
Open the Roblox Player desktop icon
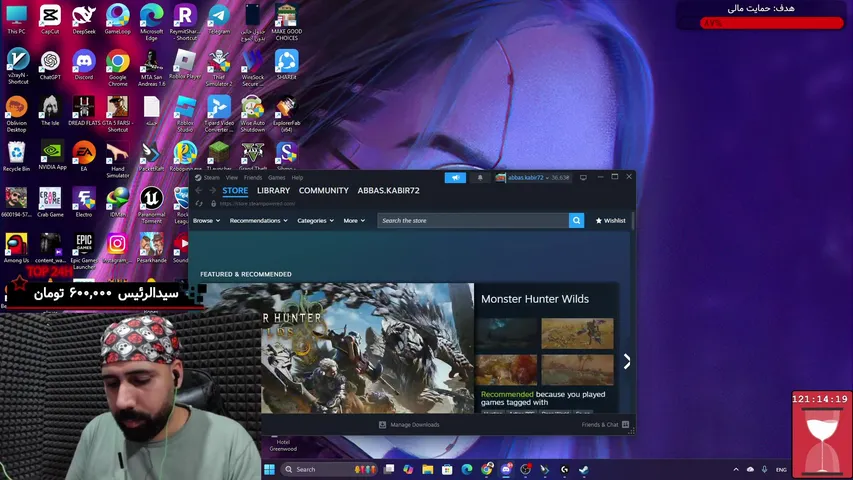tap(185, 65)
